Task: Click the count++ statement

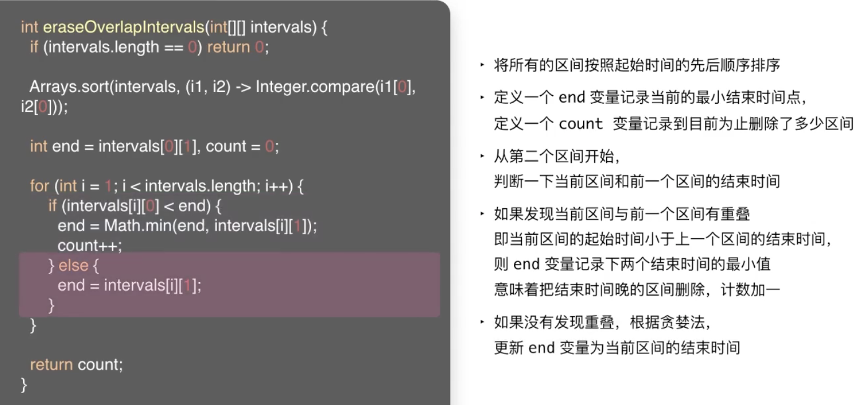Action: (x=90, y=246)
